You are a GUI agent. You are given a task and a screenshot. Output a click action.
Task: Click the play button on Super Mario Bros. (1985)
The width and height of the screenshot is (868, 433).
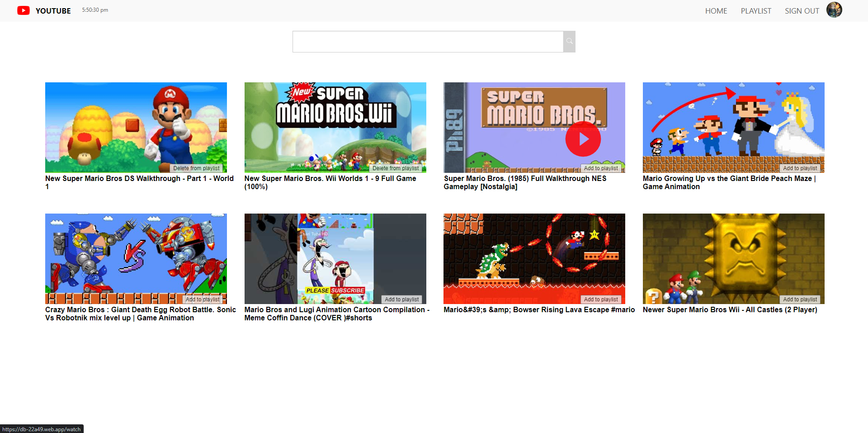coord(583,138)
